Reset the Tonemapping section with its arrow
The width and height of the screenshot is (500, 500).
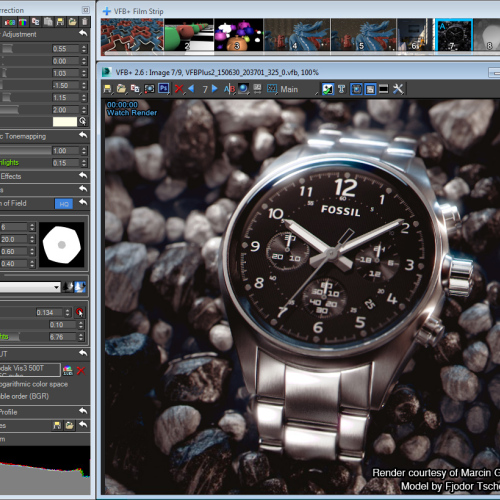(x=83, y=135)
